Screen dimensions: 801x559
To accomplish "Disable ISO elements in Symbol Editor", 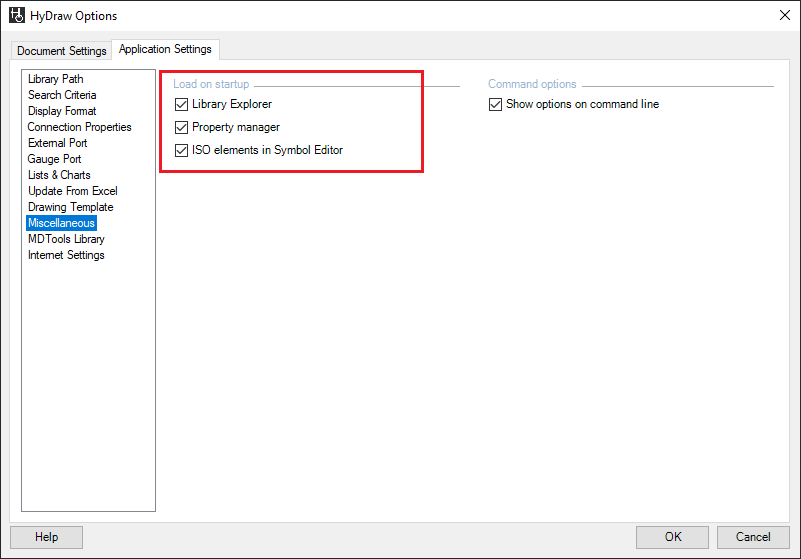I will click(181, 150).
